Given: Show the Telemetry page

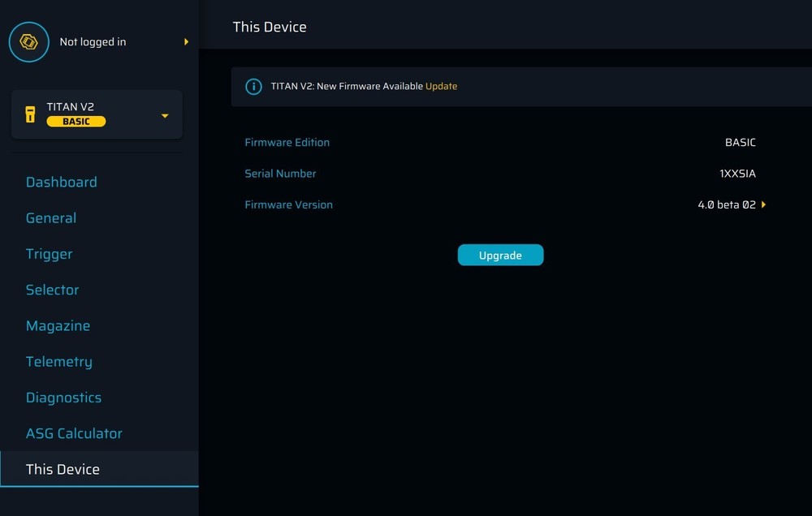Looking at the screenshot, I should (x=59, y=362).
